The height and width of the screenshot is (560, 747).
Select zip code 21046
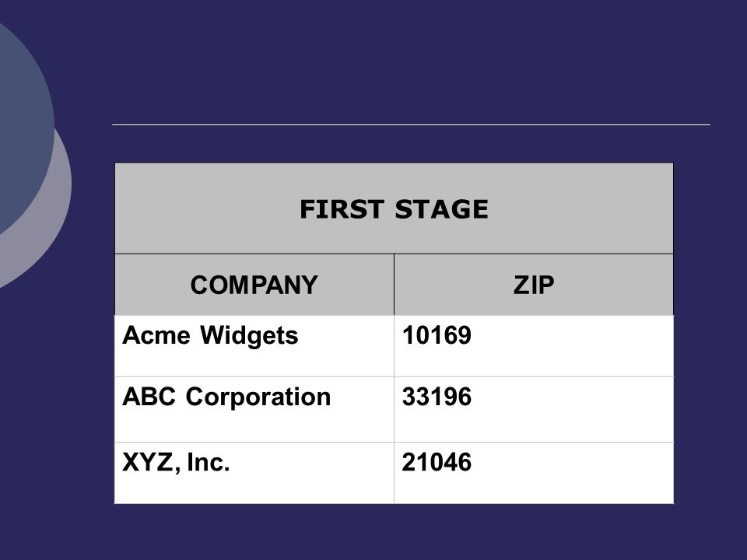[x=437, y=462]
